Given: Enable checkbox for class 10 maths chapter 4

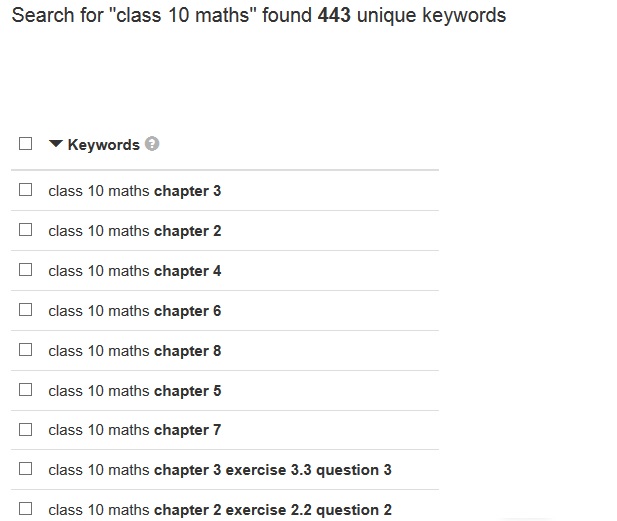Looking at the screenshot, I should click(x=26, y=270).
